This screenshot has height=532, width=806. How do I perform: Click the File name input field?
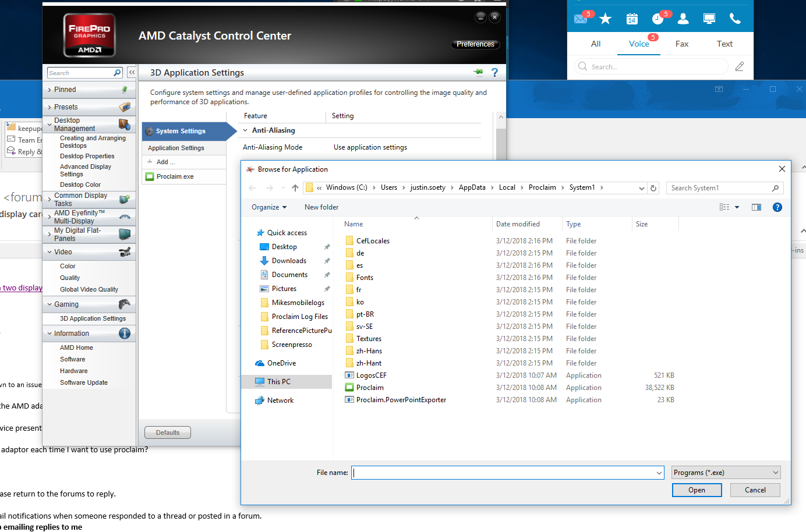[x=508, y=473]
